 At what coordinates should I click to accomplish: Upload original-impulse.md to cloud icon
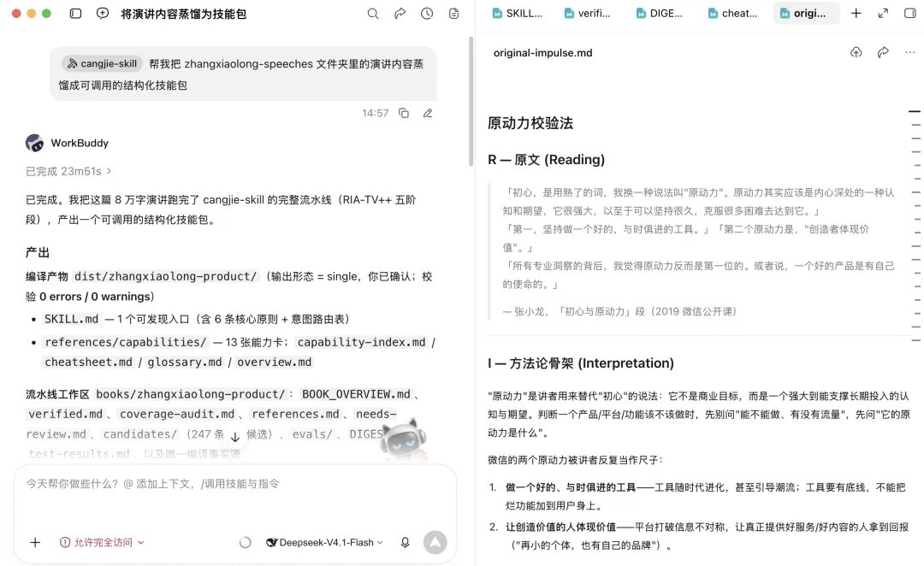856,52
